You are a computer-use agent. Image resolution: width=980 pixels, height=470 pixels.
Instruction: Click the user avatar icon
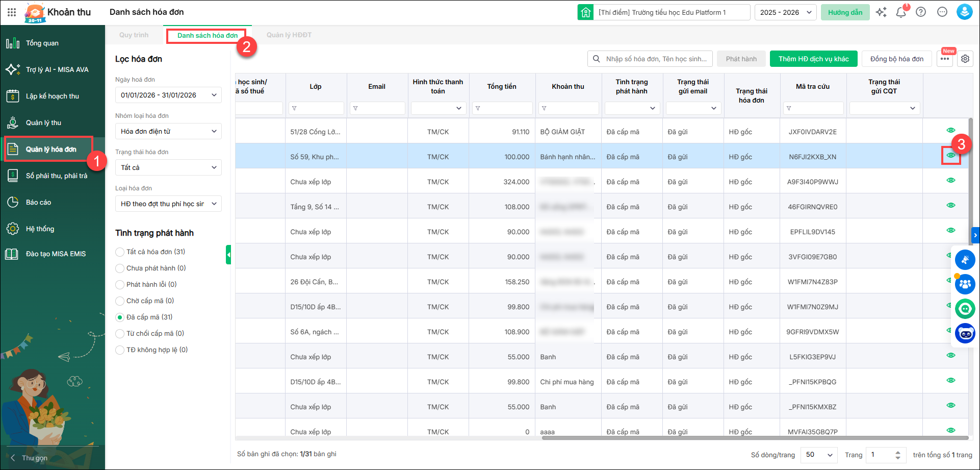click(x=964, y=12)
